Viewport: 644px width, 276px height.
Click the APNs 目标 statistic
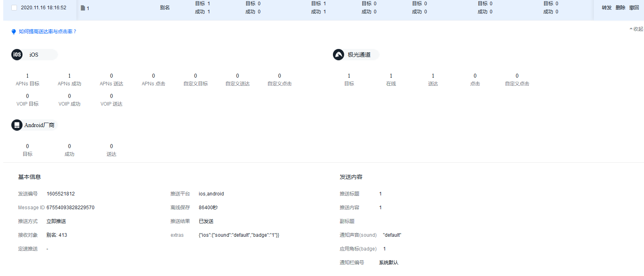(27, 80)
